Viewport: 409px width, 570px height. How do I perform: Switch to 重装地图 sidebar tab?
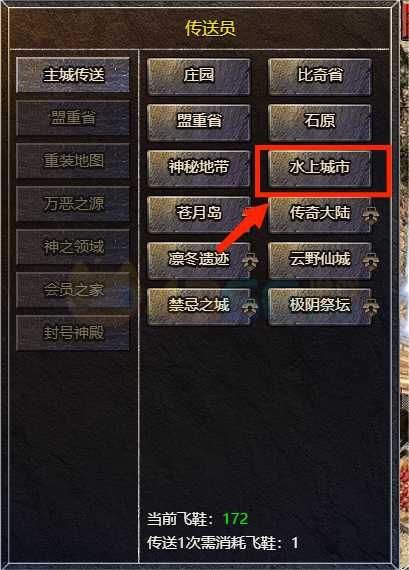coord(73,161)
